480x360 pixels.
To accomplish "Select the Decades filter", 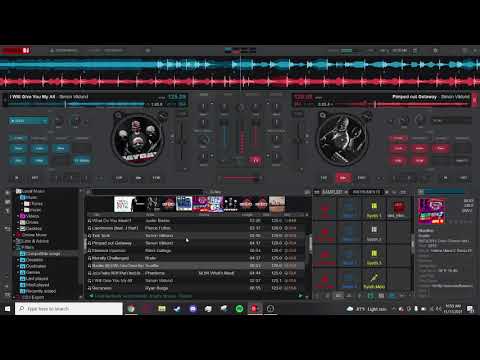I will (32, 260).
